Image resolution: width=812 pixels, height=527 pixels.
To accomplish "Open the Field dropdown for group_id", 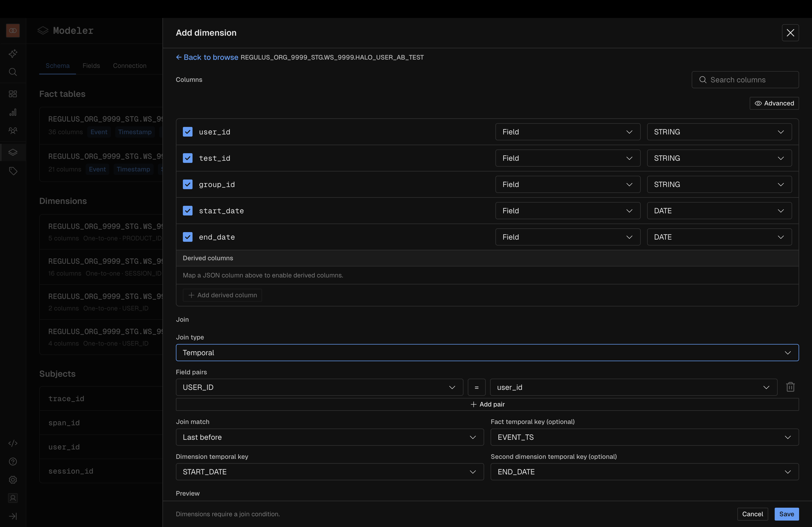I will [568, 184].
